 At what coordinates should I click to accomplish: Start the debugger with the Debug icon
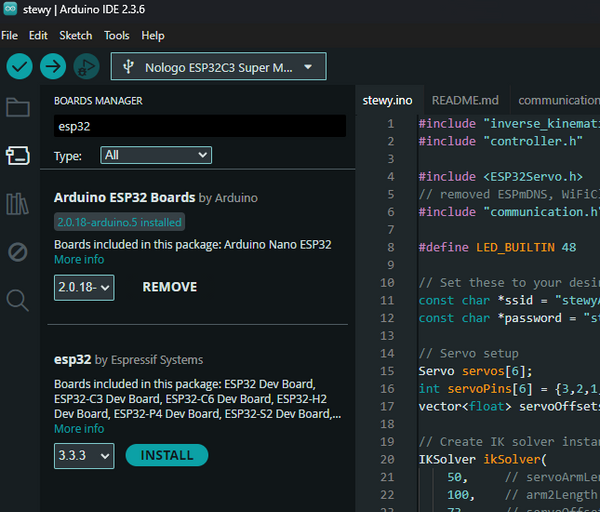coord(86,67)
